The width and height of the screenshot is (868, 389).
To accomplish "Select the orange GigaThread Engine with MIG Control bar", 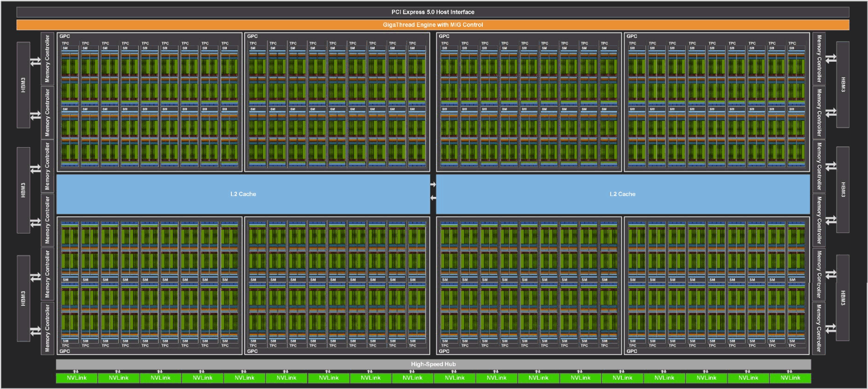I will (433, 25).
